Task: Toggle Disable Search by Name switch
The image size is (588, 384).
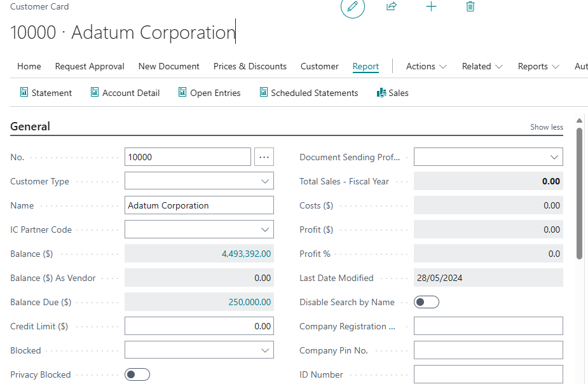Action: tap(427, 302)
